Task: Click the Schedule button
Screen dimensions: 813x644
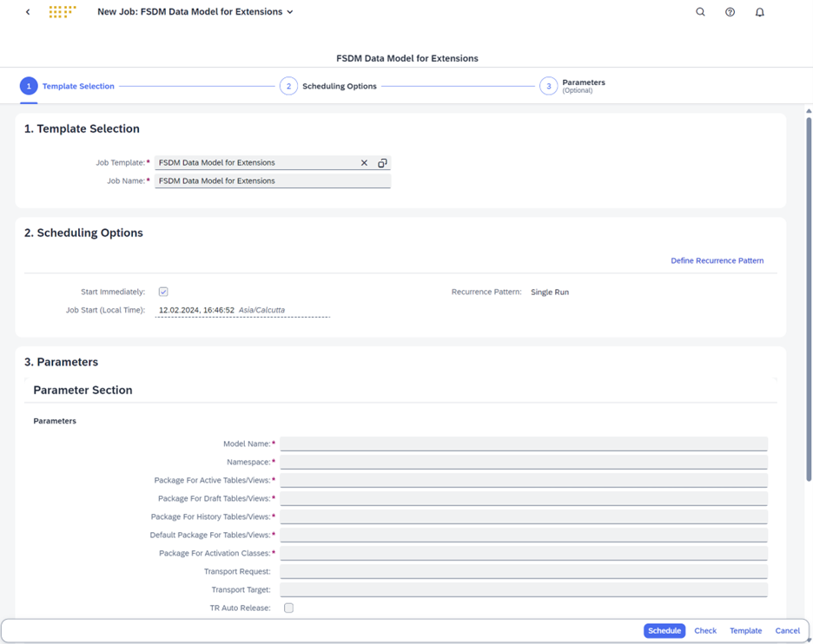Action: click(x=664, y=631)
